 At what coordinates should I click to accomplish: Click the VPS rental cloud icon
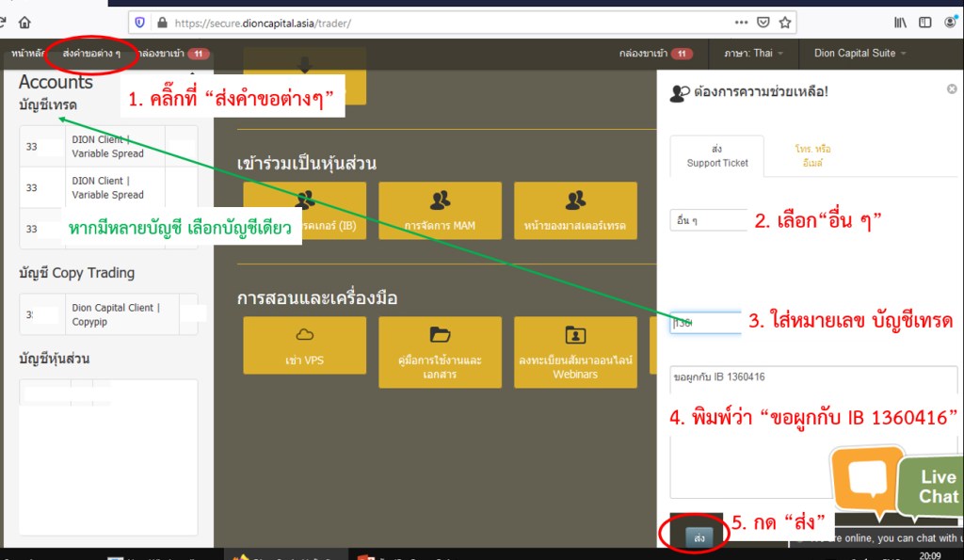(x=304, y=335)
